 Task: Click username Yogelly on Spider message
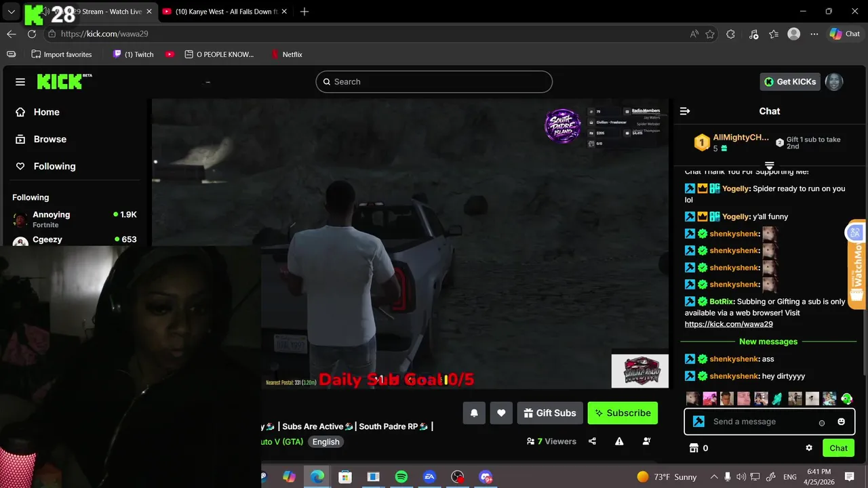[x=736, y=188]
